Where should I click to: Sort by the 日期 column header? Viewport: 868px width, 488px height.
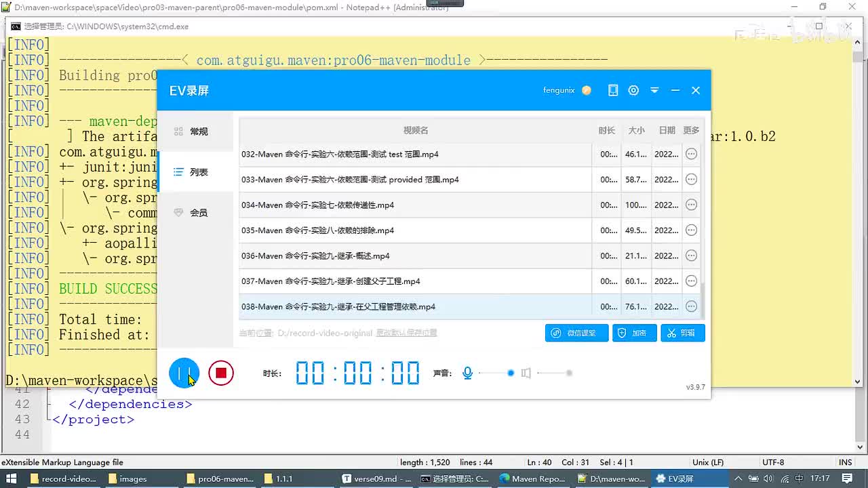[667, 130]
